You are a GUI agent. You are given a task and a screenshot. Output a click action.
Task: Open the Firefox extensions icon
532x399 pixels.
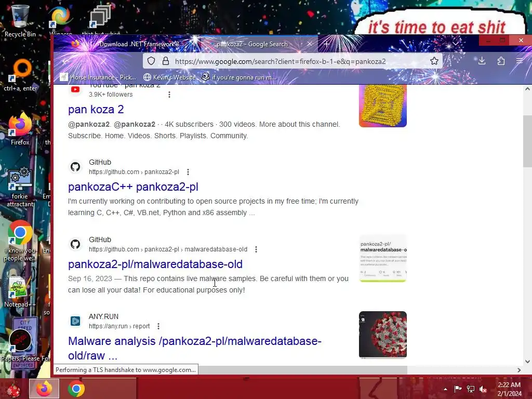501,61
